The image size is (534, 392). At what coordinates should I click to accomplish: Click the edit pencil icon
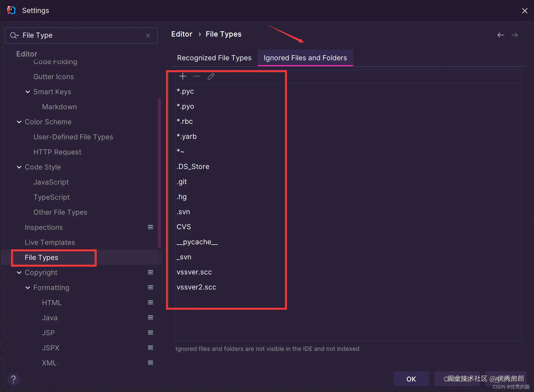(211, 76)
